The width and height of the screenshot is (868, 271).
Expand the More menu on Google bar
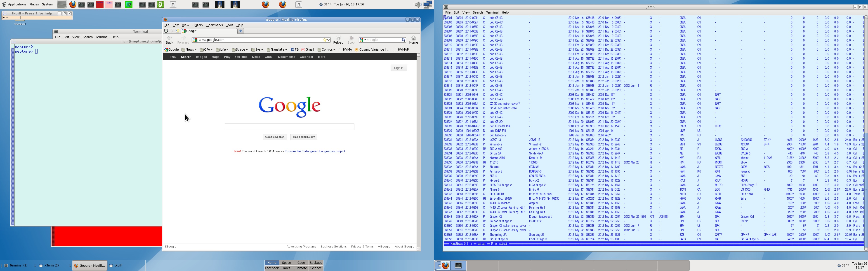(323, 57)
